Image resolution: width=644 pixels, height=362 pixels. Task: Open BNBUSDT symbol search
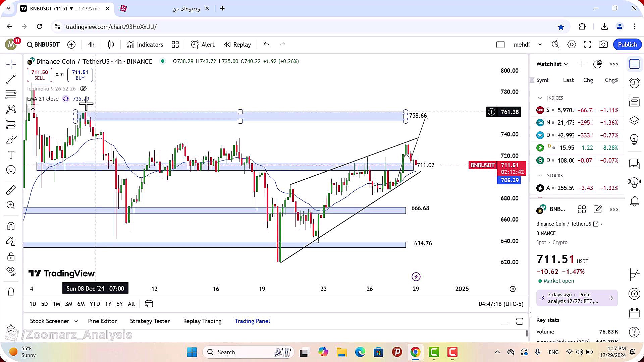[x=43, y=45]
